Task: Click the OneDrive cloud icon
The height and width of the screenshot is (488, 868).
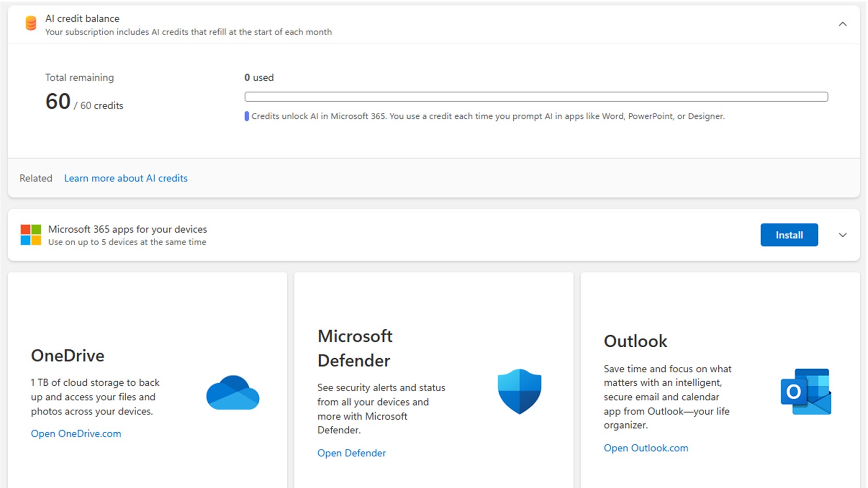Action: point(233,393)
